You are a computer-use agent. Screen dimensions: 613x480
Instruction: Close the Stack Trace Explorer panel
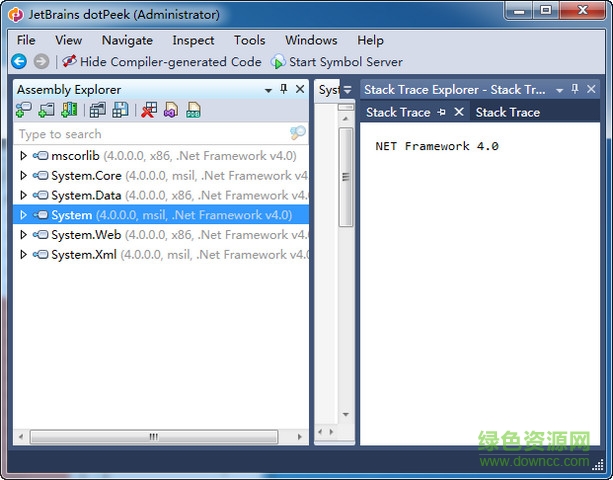click(x=591, y=89)
